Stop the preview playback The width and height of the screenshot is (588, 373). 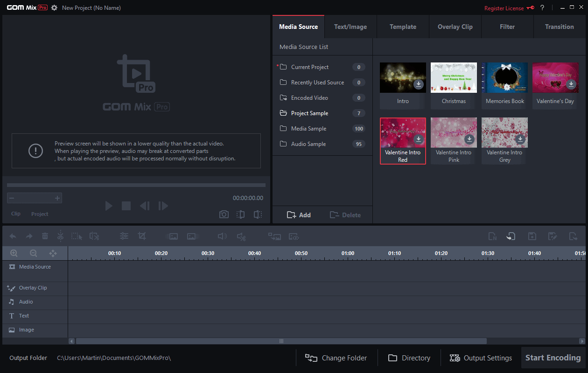pyautogui.click(x=126, y=206)
